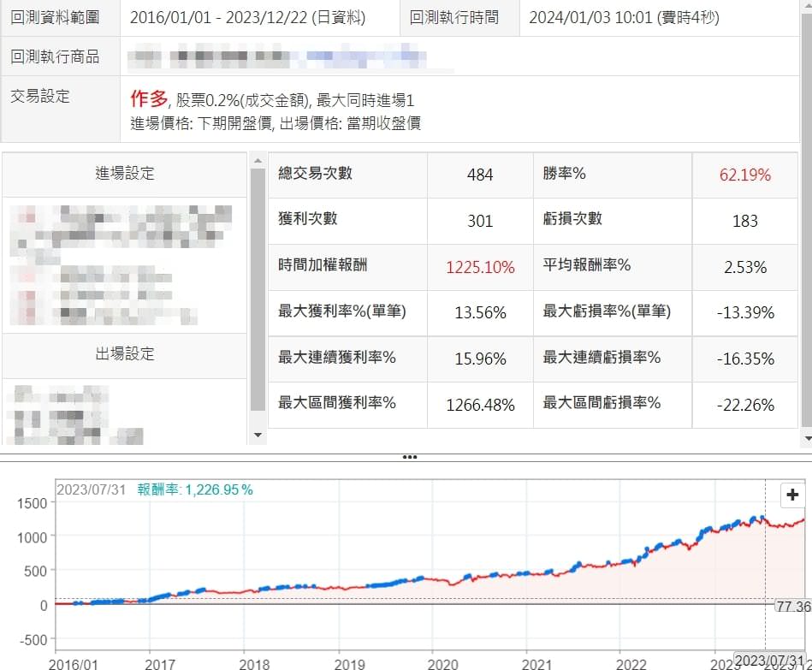Select the 出場設定 panel header
812x670 pixels.
point(125,354)
